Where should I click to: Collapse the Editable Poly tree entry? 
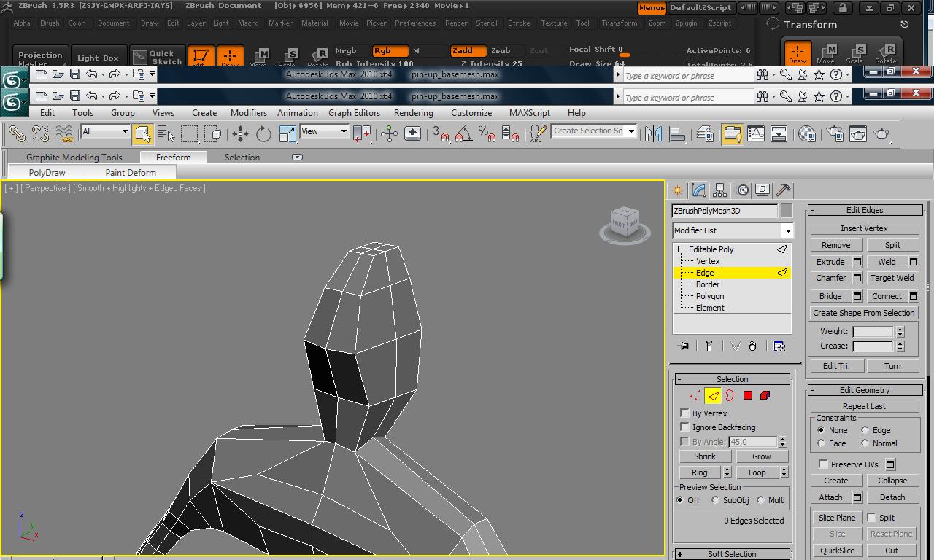coord(679,249)
